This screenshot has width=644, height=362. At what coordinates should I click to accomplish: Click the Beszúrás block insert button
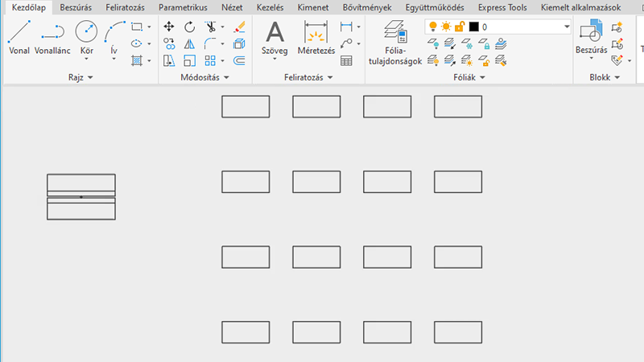click(x=591, y=37)
